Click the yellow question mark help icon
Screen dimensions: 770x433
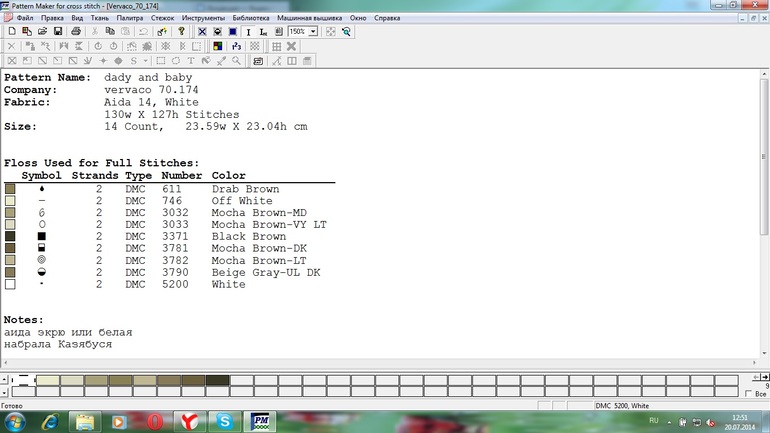(181, 31)
